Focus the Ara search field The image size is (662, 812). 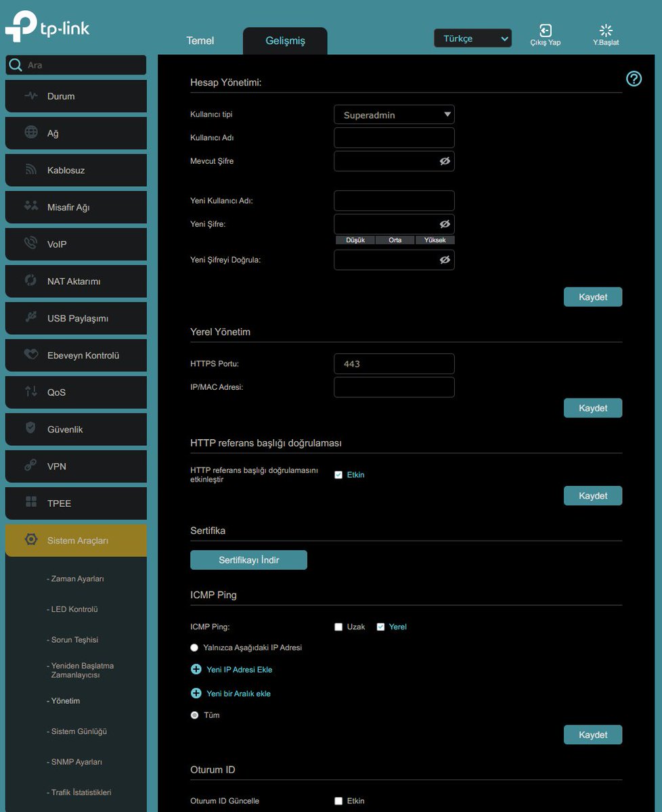coord(76,65)
